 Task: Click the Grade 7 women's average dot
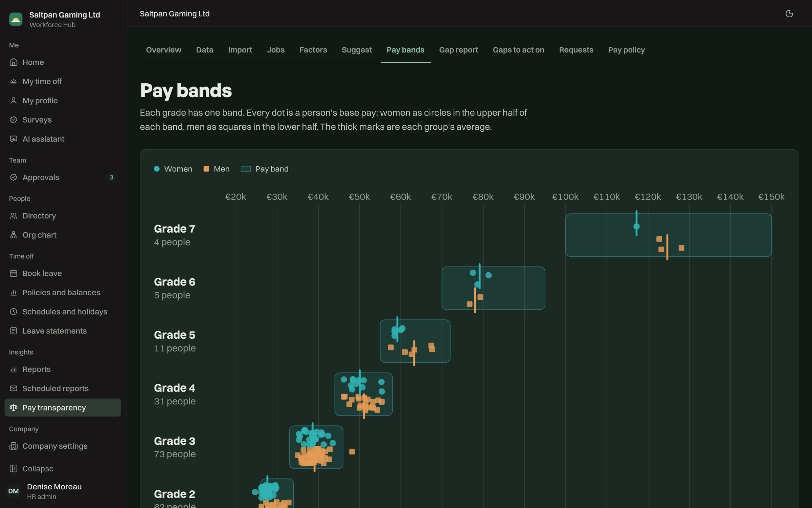(x=636, y=226)
